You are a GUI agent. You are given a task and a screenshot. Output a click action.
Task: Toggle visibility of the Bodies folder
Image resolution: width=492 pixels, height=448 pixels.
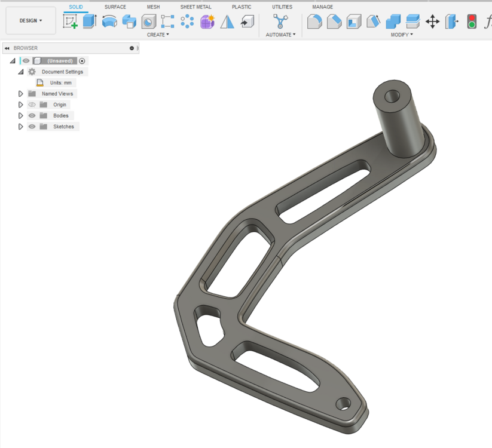click(31, 115)
